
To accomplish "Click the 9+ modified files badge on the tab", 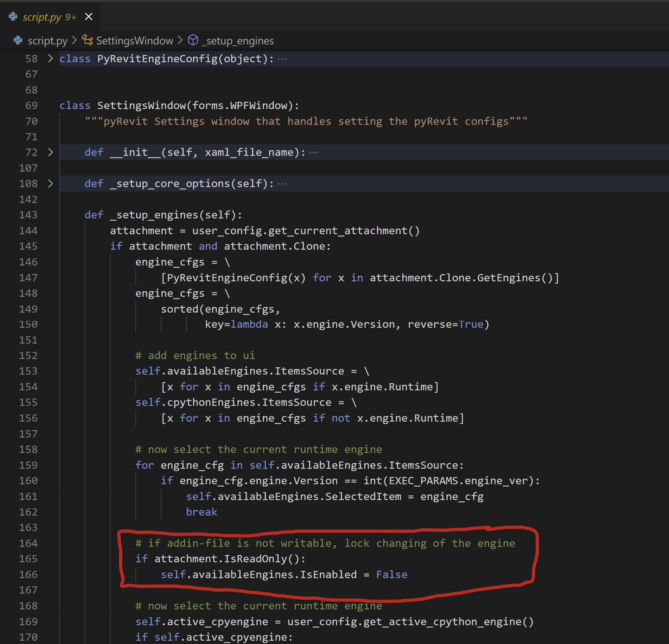I will pos(70,17).
